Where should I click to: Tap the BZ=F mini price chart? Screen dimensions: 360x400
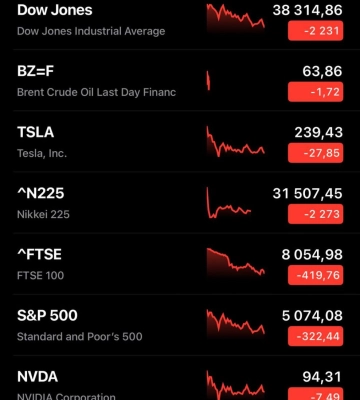pos(209,81)
